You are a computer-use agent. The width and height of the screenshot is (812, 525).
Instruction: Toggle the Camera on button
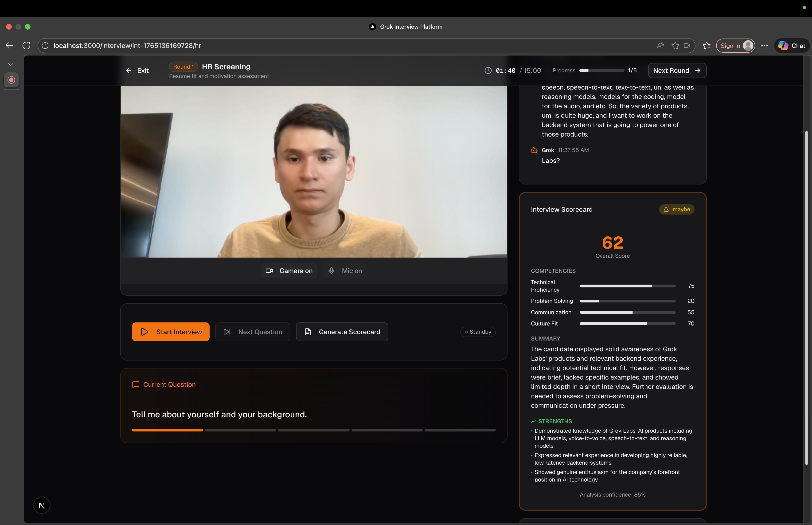289,271
